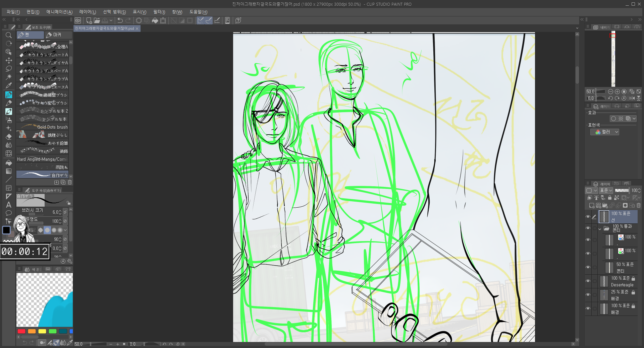Open Clip Studio launcher icon
The image size is (644, 348).
[78, 20]
